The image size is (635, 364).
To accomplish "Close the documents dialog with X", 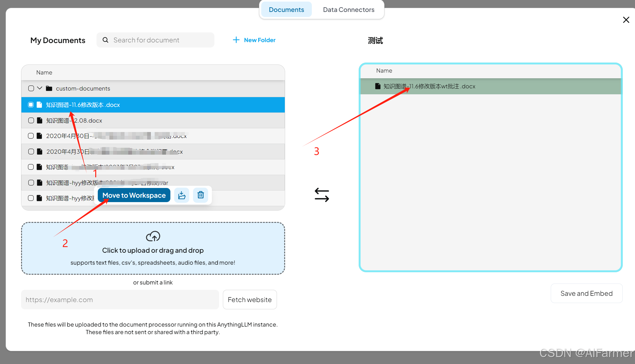I will pos(626,20).
